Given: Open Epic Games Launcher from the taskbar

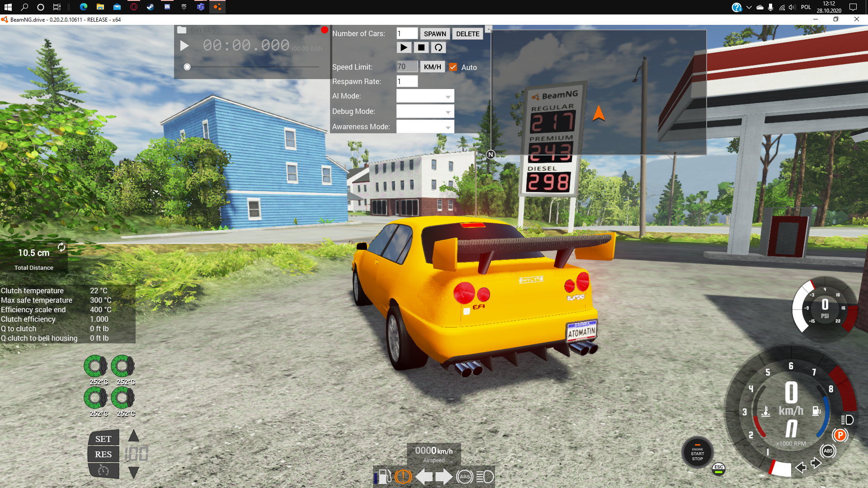Looking at the screenshot, I should coord(184,7).
